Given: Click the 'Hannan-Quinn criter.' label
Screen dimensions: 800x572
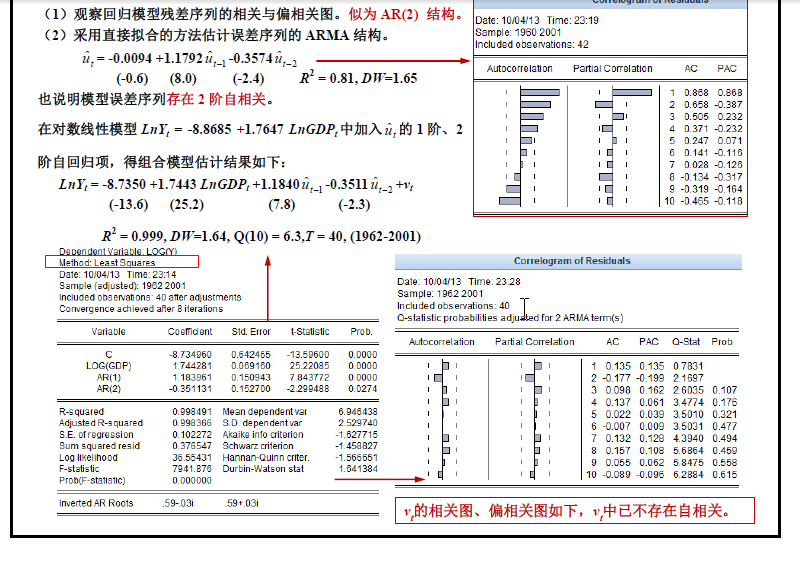Looking at the screenshot, I should 266,458.
